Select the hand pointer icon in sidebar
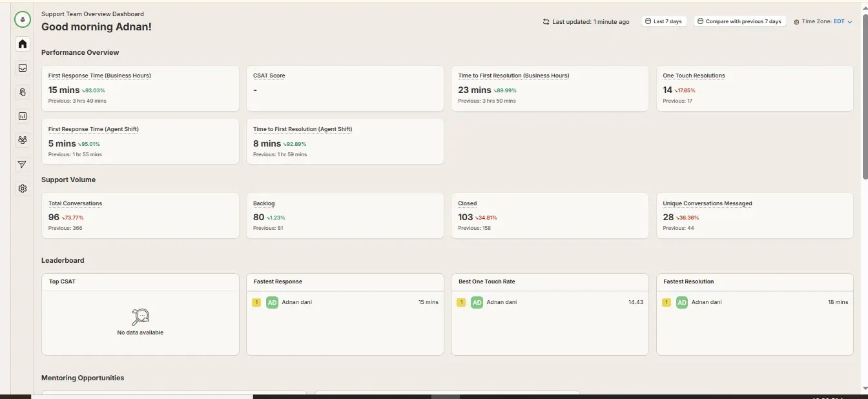 [x=23, y=92]
